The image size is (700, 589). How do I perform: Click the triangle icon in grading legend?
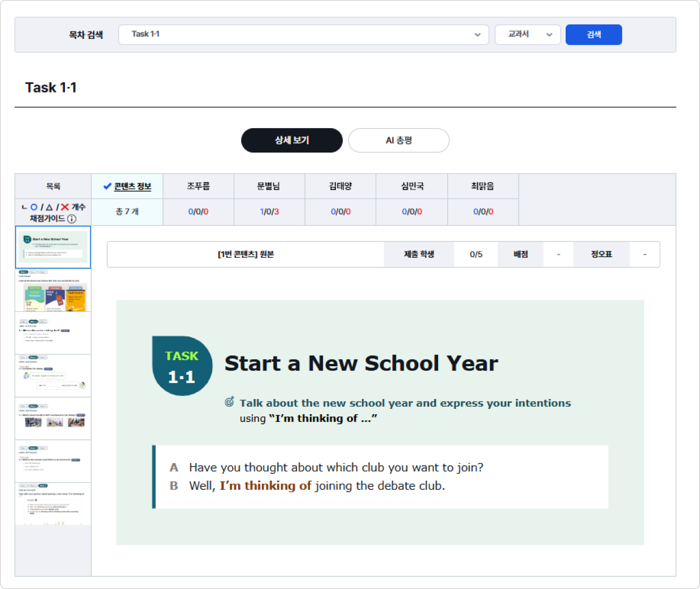49,207
